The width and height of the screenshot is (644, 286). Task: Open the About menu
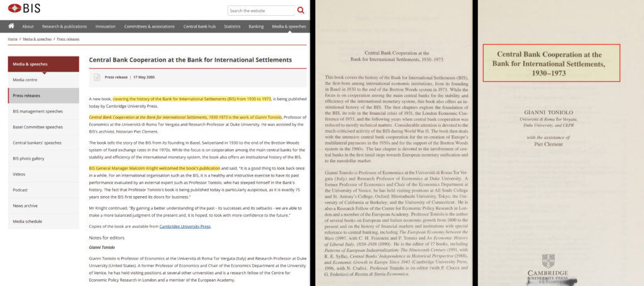pos(28,26)
